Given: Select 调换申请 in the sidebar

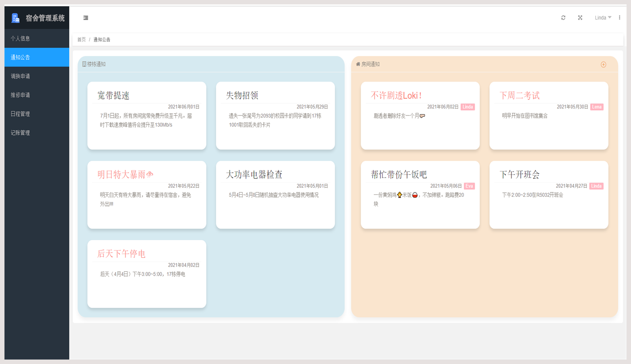Looking at the screenshot, I should 20,76.
